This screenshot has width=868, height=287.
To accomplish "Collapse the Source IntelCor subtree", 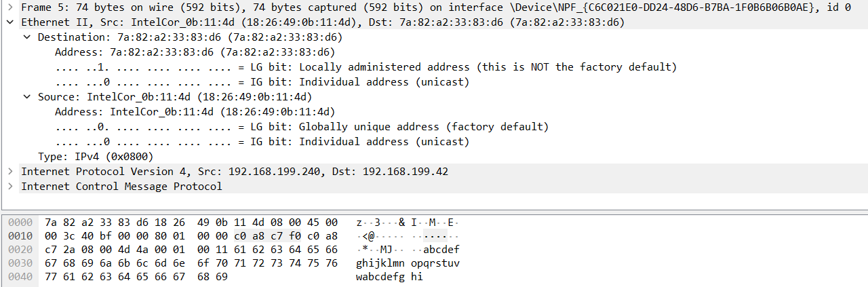I will pos(26,96).
